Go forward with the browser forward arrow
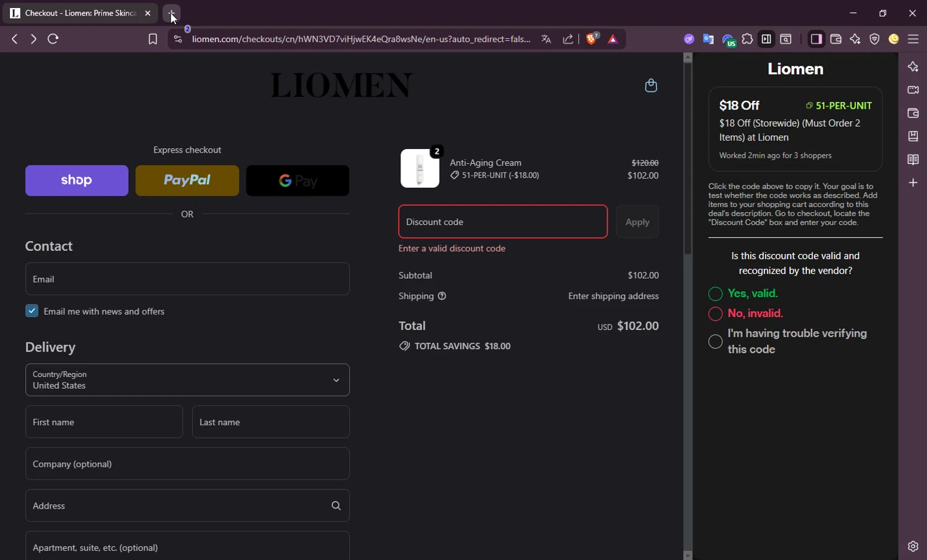The image size is (927, 560). [x=33, y=39]
